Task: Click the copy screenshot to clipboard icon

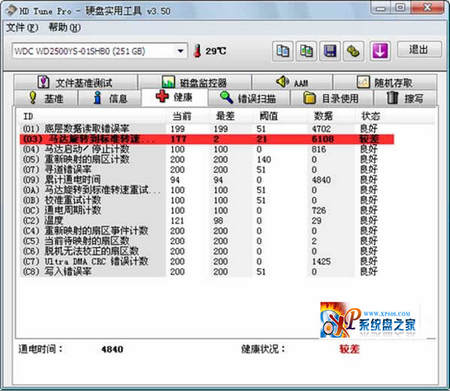Action: coord(306,51)
